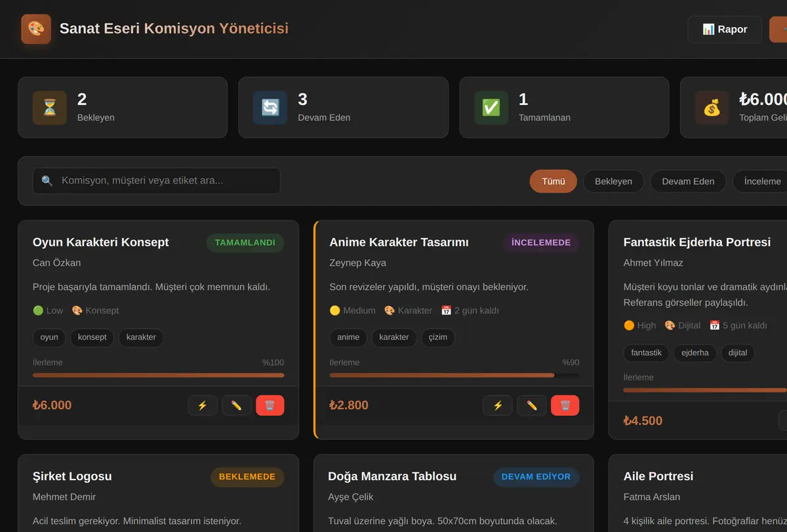The height and width of the screenshot is (532, 787).
Task: Click the money bag Toplam Gelir icon
Action: click(712, 108)
